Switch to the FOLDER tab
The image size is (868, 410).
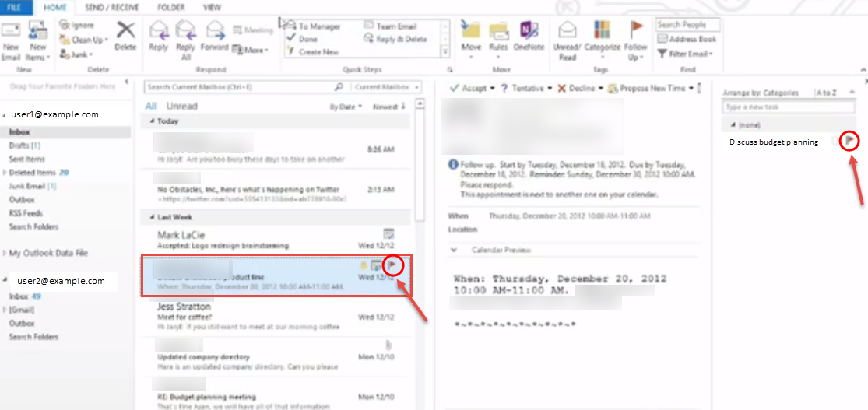[171, 7]
